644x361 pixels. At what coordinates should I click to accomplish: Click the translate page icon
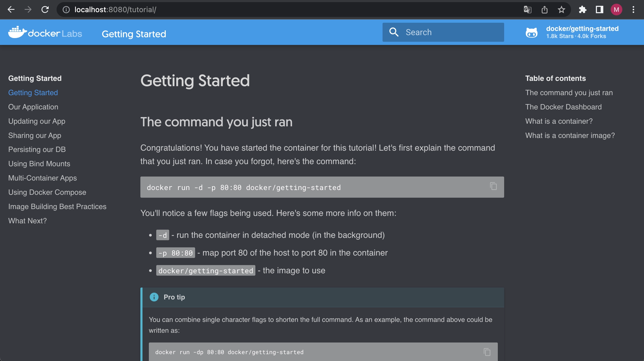pos(527,10)
